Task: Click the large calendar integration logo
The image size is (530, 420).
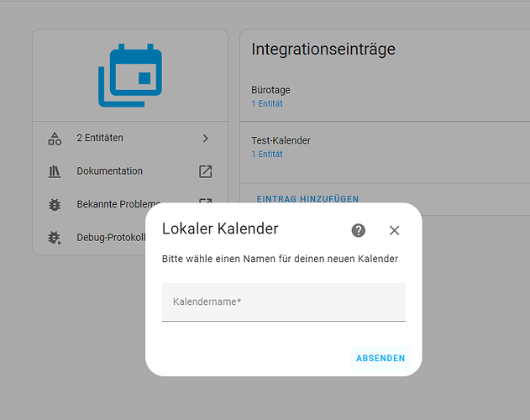Action: [x=129, y=76]
